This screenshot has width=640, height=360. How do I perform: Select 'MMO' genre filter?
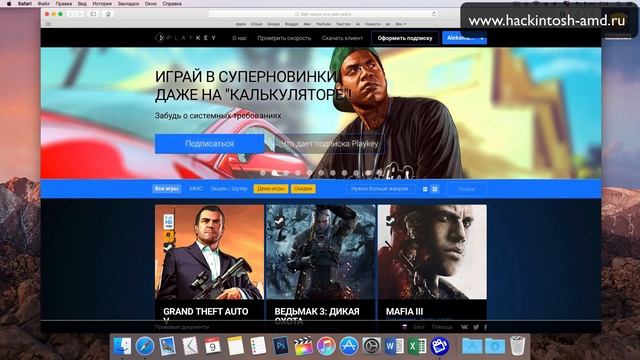click(x=196, y=189)
